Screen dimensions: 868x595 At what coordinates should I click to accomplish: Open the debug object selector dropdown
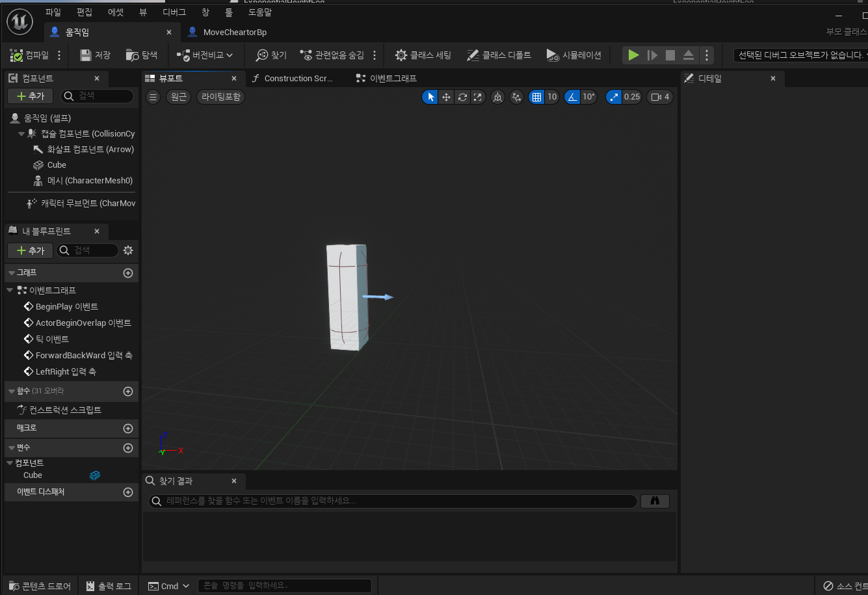[x=800, y=55]
